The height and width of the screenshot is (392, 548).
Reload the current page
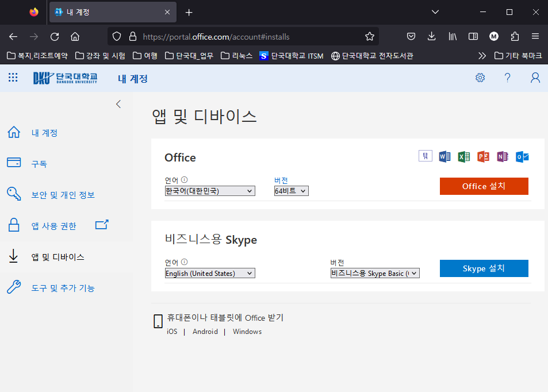[55, 37]
